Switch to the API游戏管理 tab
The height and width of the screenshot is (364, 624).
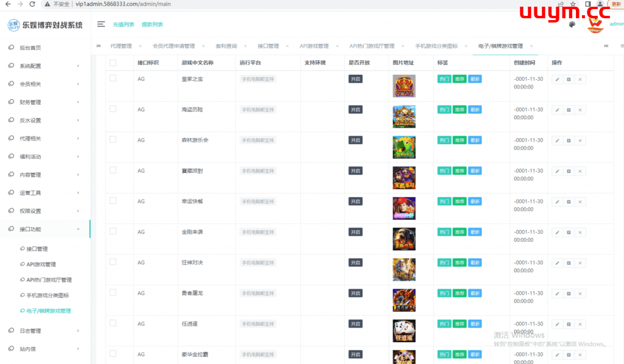click(314, 46)
